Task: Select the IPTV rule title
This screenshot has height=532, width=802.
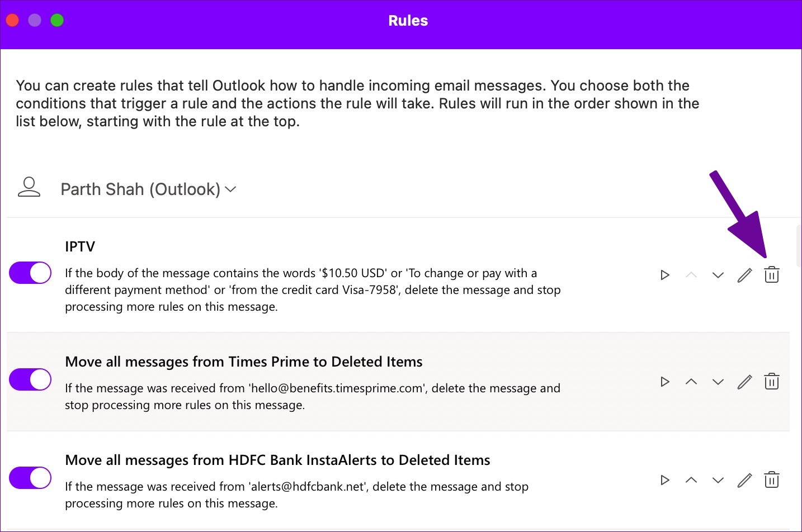Action: pyautogui.click(x=80, y=246)
